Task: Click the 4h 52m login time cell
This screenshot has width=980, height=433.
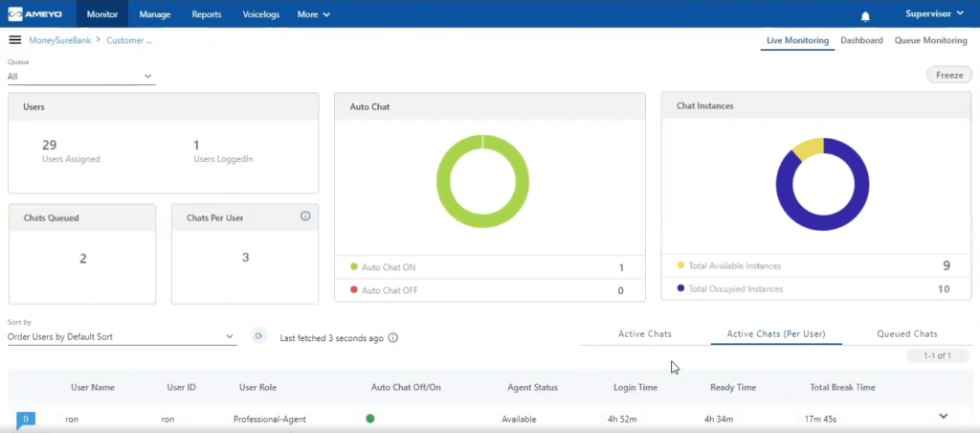Action: click(x=622, y=420)
